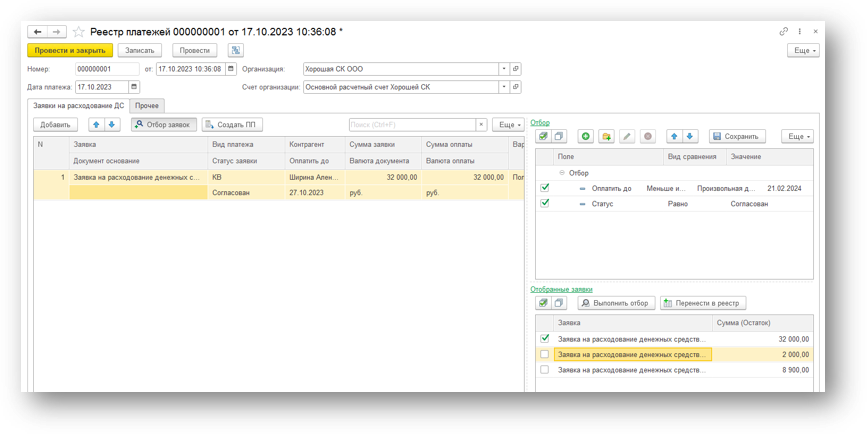867x434 pixels.
Task: Collapse the Отбор tree node
Action: click(x=562, y=173)
